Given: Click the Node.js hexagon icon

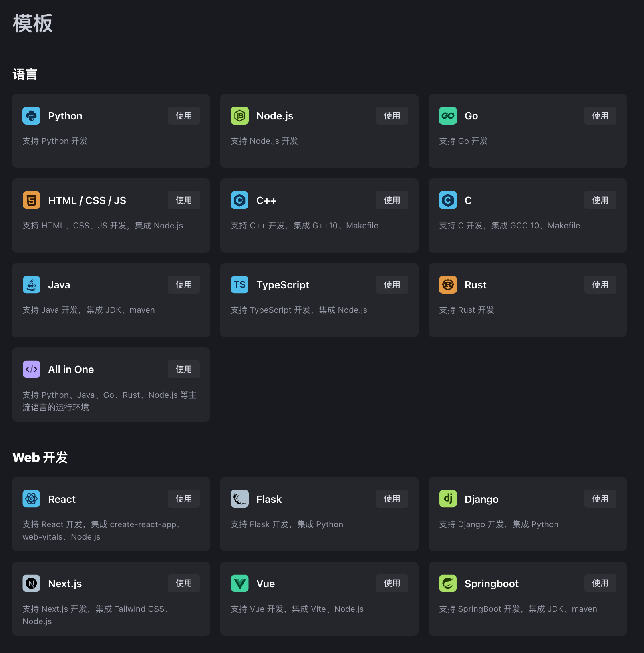Looking at the screenshot, I should 239,116.
